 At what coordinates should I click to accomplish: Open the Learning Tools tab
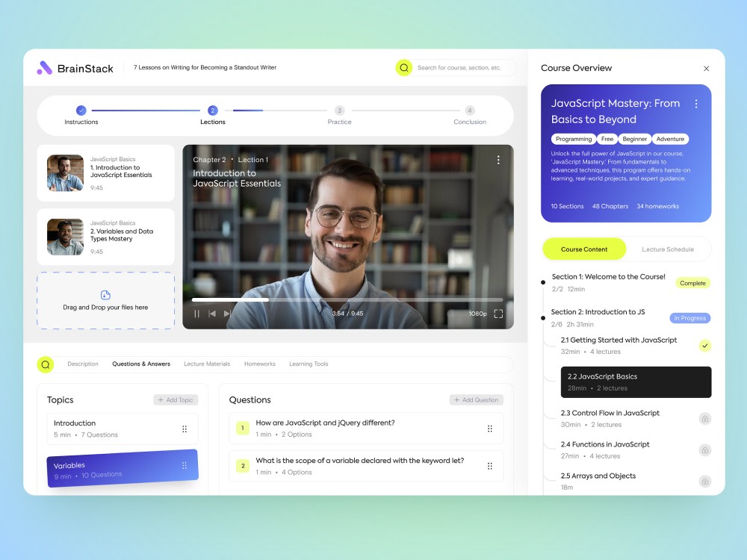(x=309, y=364)
